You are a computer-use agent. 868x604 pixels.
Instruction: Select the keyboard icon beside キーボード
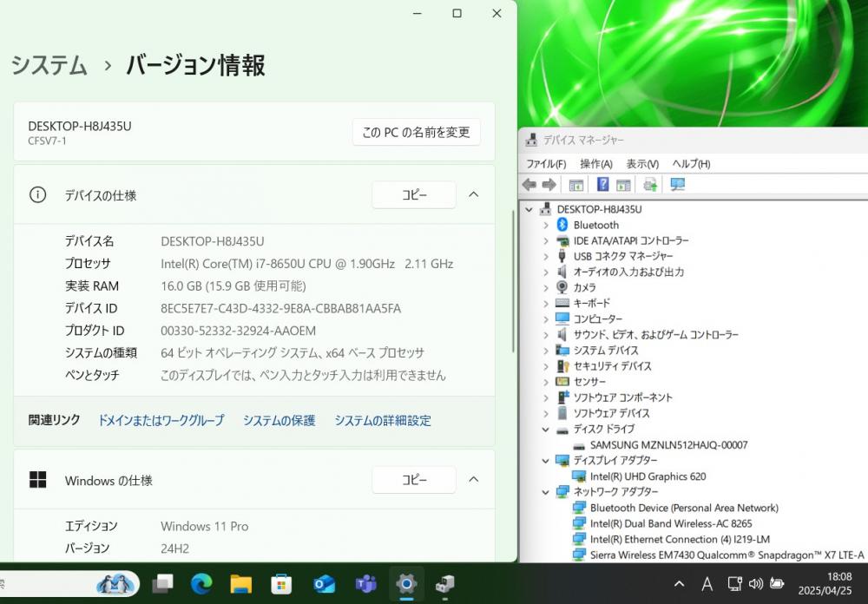(x=562, y=303)
